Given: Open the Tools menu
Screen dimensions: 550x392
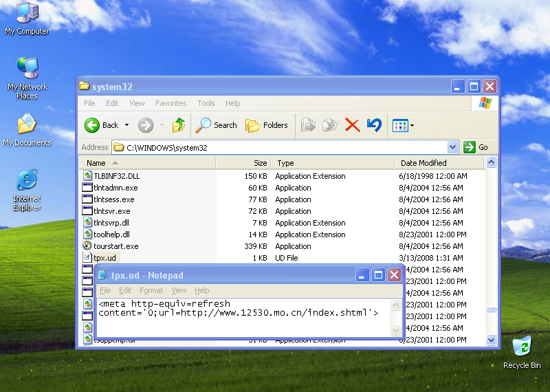Looking at the screenshot, I should pyautogui.click(x=206, y=103).
